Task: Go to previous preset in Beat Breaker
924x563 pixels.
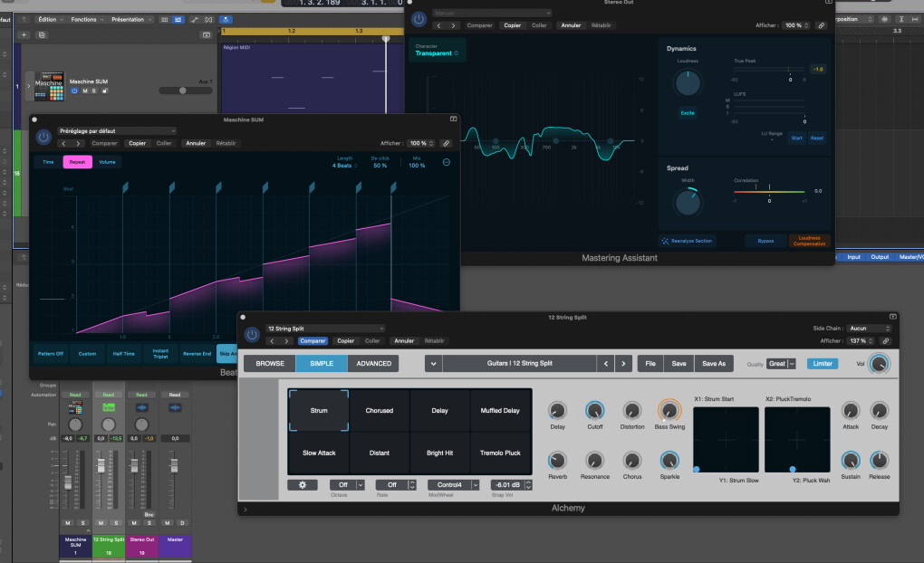Action: (64, 143)
